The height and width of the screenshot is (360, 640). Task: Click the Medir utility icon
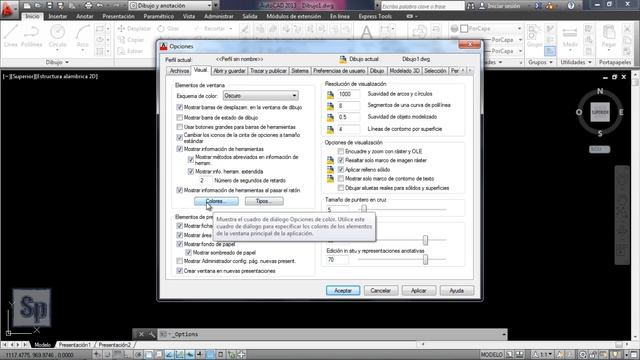(x=570, y=36)
